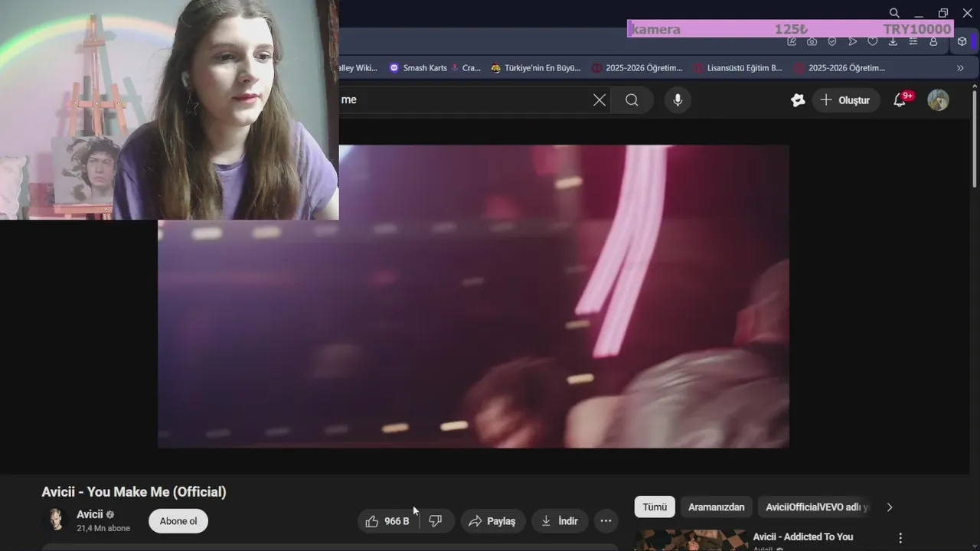
Task: Open Opera snapshot camera icon
Action: point(812,41)
